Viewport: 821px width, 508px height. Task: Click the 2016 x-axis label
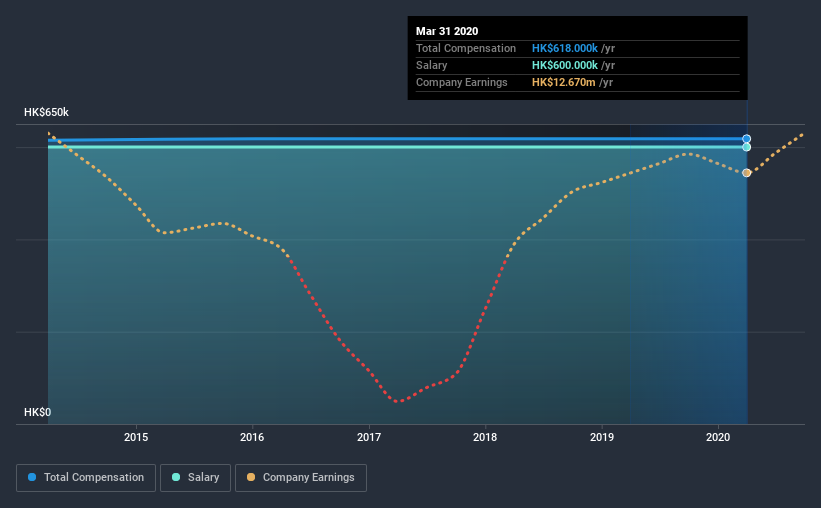click(252, 437)
